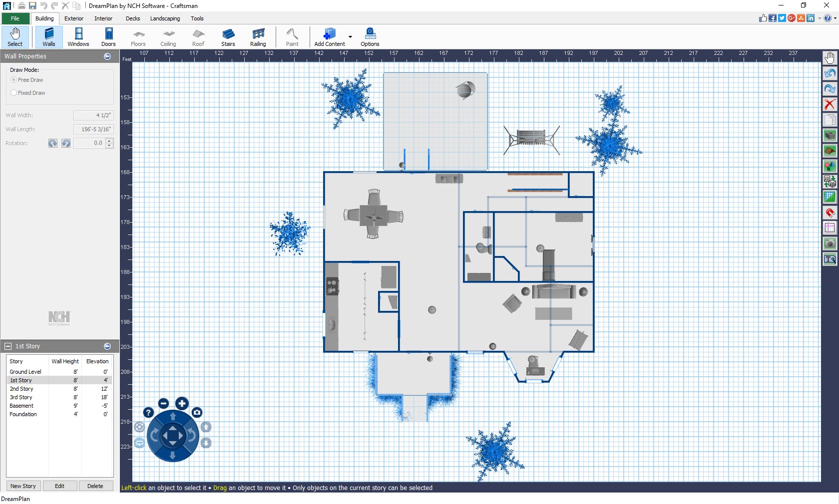Collapse the 1st Story panel
Screen dimensions: 839x504
click(x=8, y=346)
